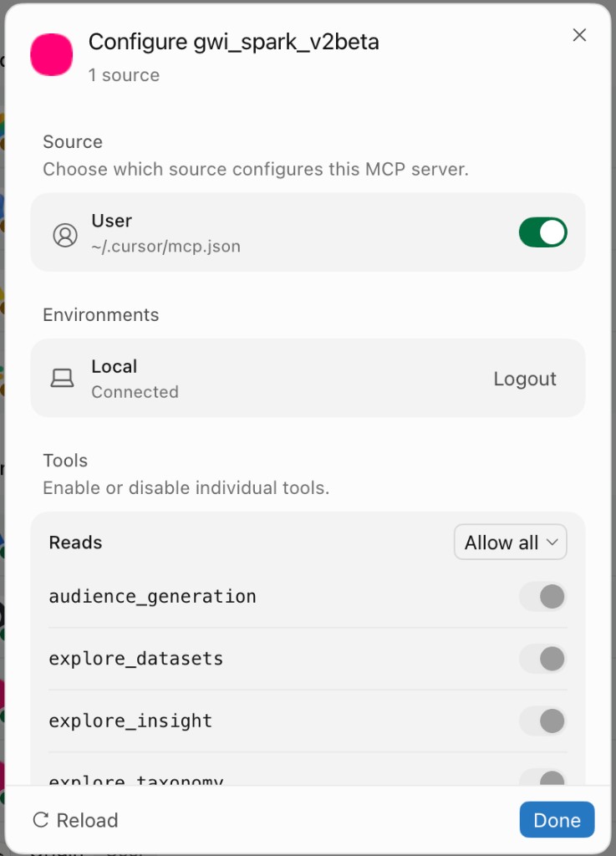Click the audience_generation tool name
This screenshot has height=856, width=616.
click(x=152, y=596)
